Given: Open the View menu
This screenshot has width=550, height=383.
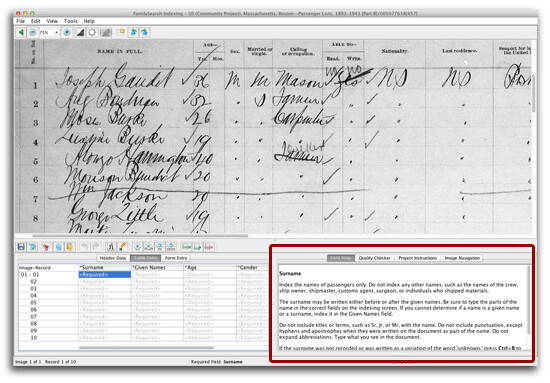Looking at the screenshot, I should 52,21.
